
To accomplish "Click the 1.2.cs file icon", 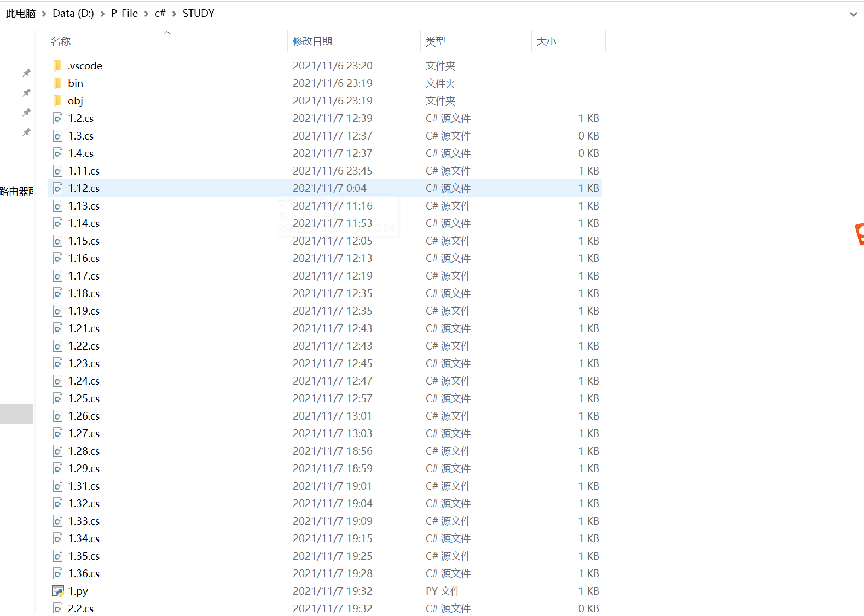I will (x=57, y=118).
